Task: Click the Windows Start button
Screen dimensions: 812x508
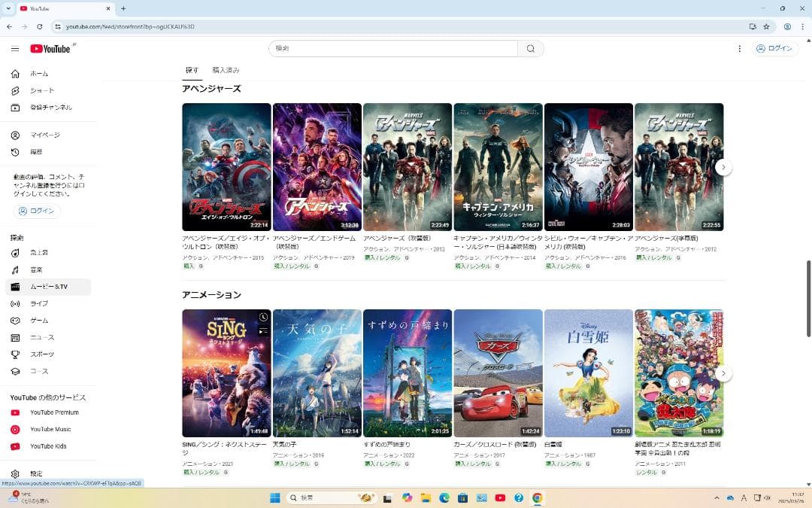Action: click(x=274, y=497)
